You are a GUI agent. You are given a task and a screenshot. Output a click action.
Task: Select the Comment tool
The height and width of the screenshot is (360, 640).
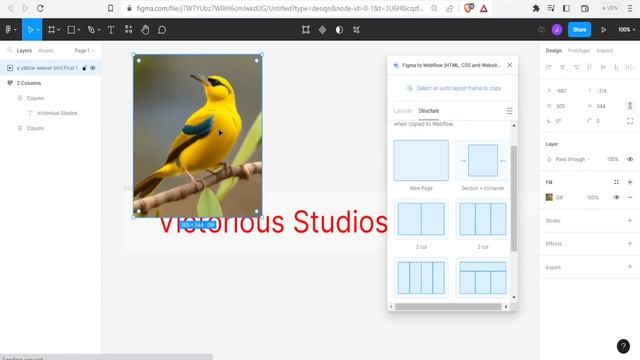(x=162, y=29)
